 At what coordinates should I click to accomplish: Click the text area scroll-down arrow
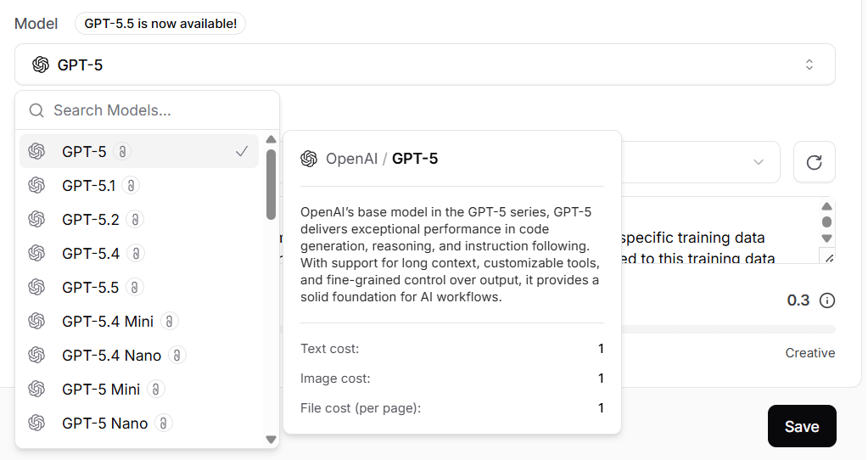coord(826,238)
